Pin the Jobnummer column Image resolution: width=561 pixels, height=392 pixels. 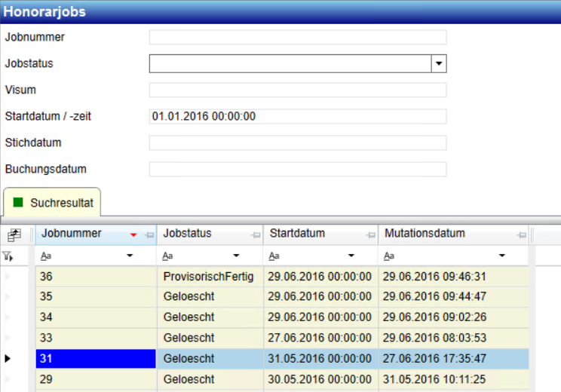click(149, 235)
